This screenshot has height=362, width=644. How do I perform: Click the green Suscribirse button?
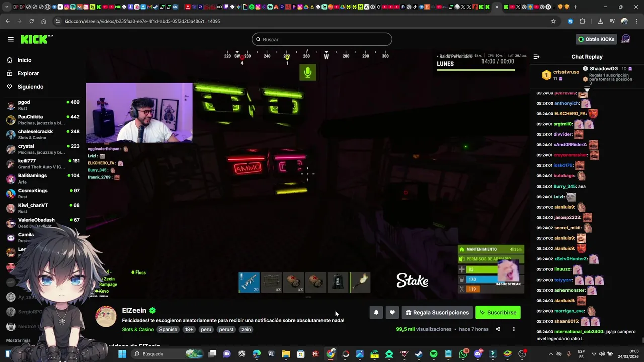tap(498, 312)
